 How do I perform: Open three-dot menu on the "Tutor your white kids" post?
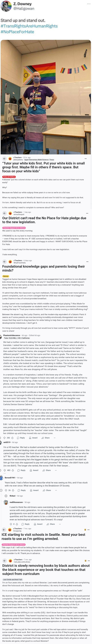(x=86, y=158)
